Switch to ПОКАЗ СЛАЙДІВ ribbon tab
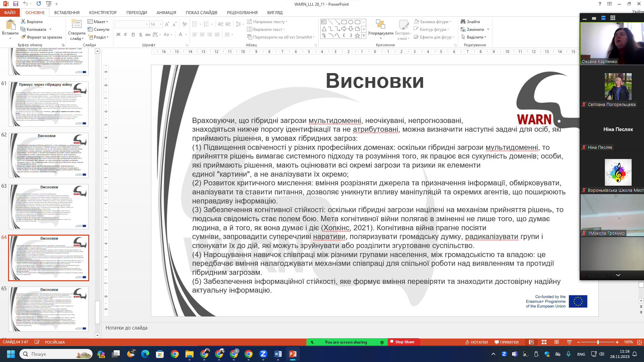The width and height of the screenshot is (644, 362). point(201,12)
